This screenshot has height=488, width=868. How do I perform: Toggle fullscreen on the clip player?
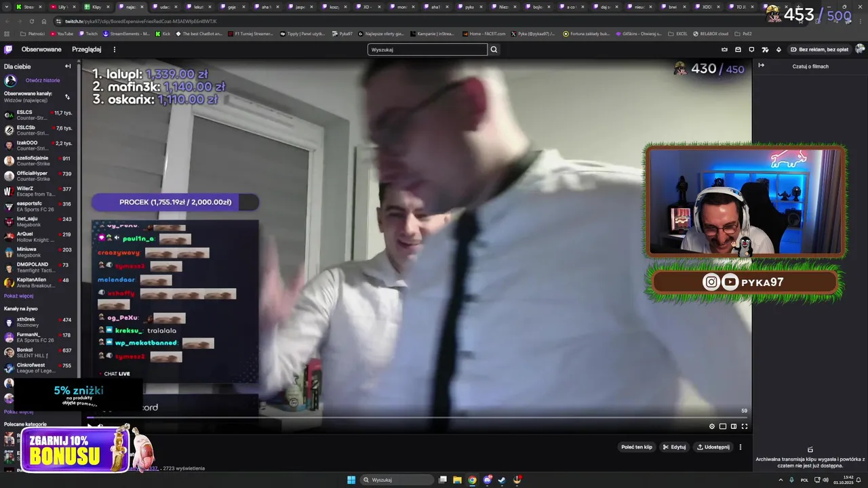pos(745,426)
